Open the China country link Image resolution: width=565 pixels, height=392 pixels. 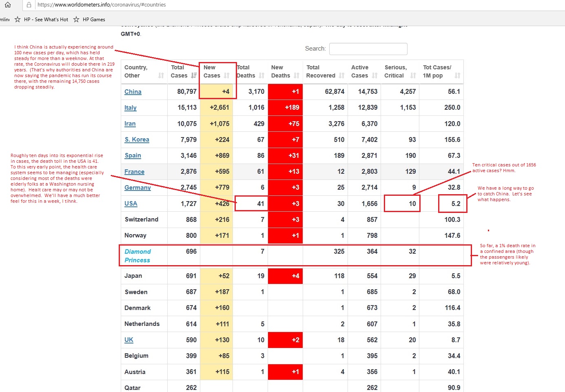[133, 92]
